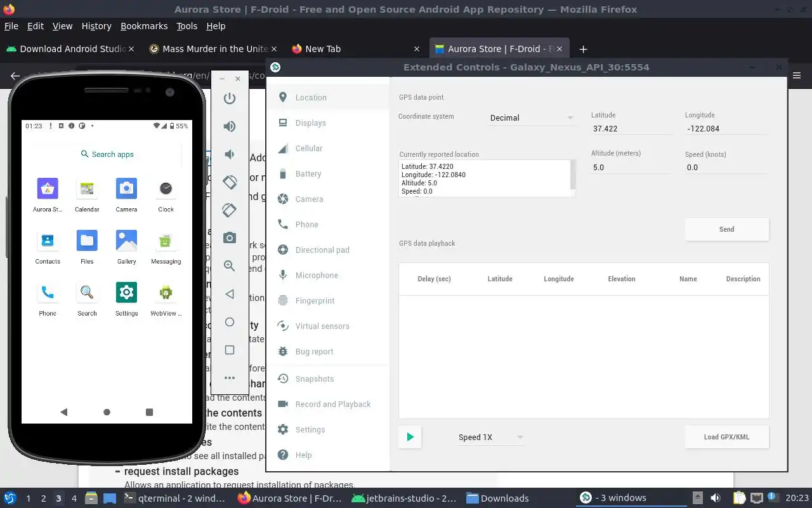Image resolution: width=812 pixels, height=508 pixels.
Task: Open more options ellipsis in emulator toolbar
Action: (230, 378)
